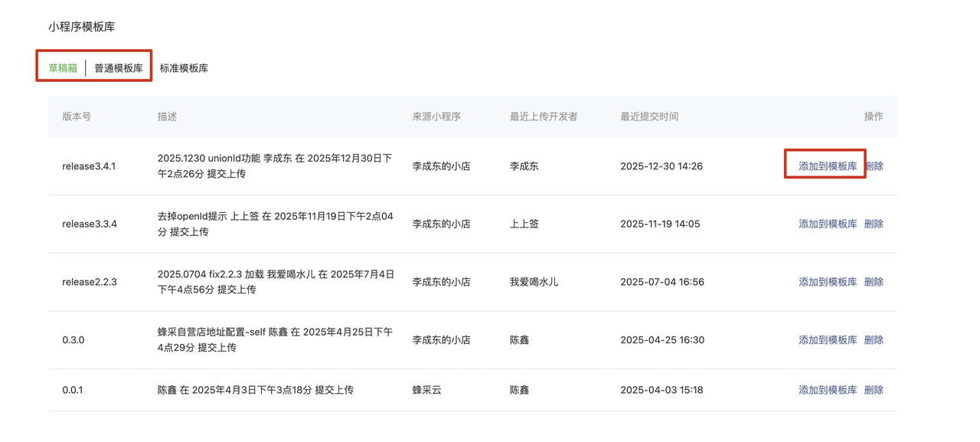Delete the release3.3.4 draft
This screenshot has height=442, width=980.
(874, 224)
